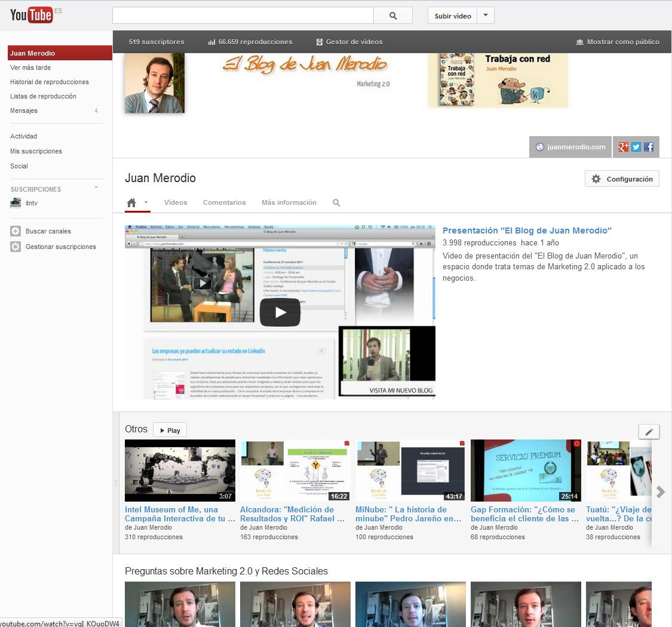
Task: Open Alcandora Medición de Resultados thumbnail
Action: point(295,471)
